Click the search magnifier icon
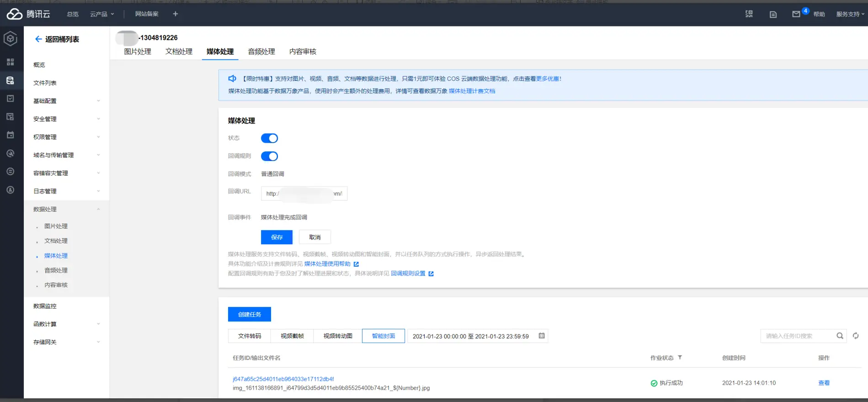The height and width of the screenshot is (402, 868). [x=840, y=336]
